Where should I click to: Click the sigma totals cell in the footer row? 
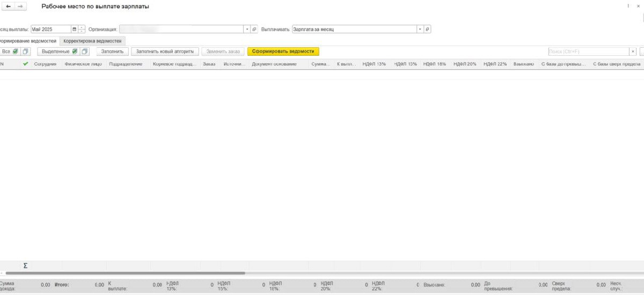(x=25, y=265)
